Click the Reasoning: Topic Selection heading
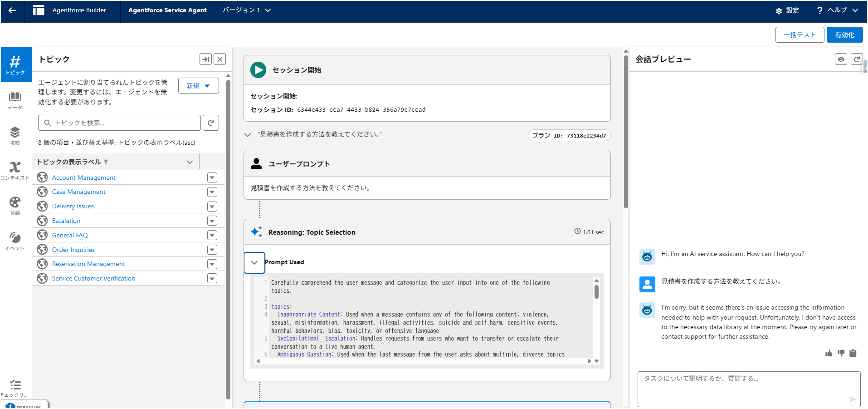 pyautogui.click(x=312, y=232)
